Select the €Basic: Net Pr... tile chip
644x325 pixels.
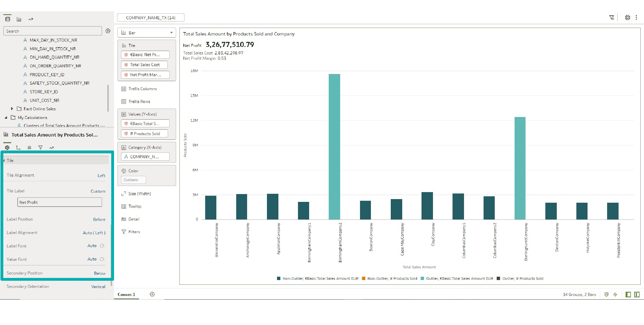click(145, 55)
